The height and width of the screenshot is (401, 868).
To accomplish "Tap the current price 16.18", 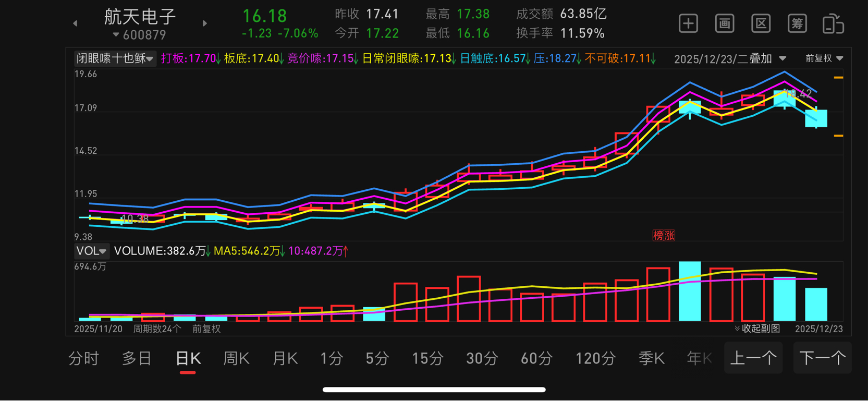I will [x=264, y=16].
